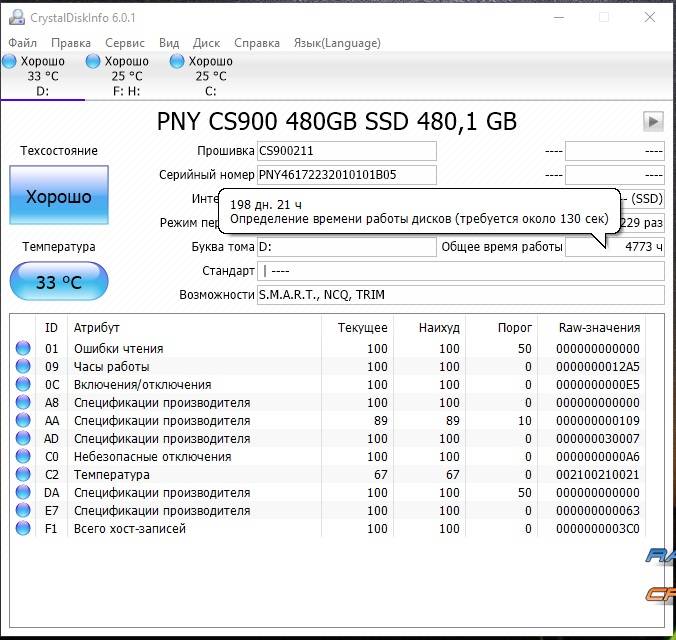Select the Всего хост-записей attribute text
The image size is (676, 640).
130,528
